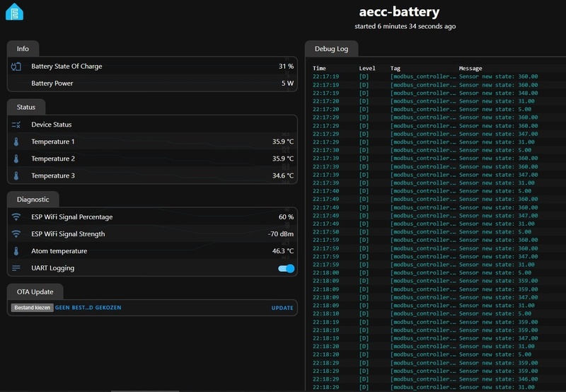Click the Time column header in log
The image size is (566, 392).
(x=319, y=68)
